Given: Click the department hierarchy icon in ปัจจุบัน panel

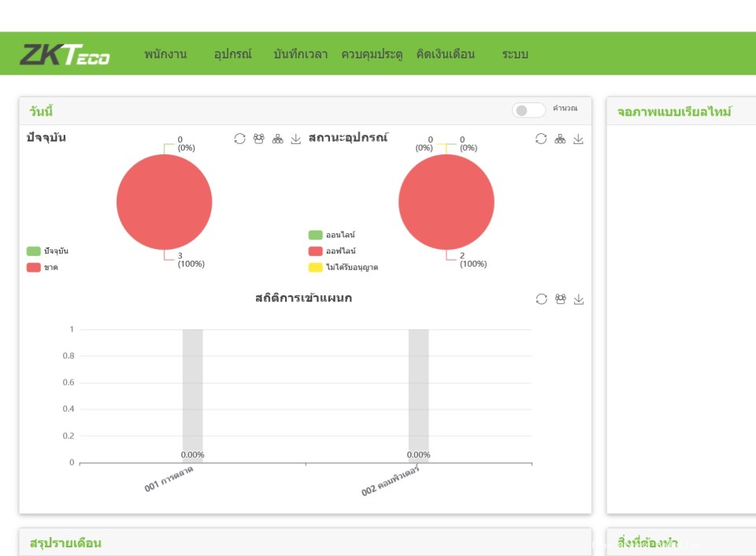Looking at the screenshot, I should tap(277, 139).
